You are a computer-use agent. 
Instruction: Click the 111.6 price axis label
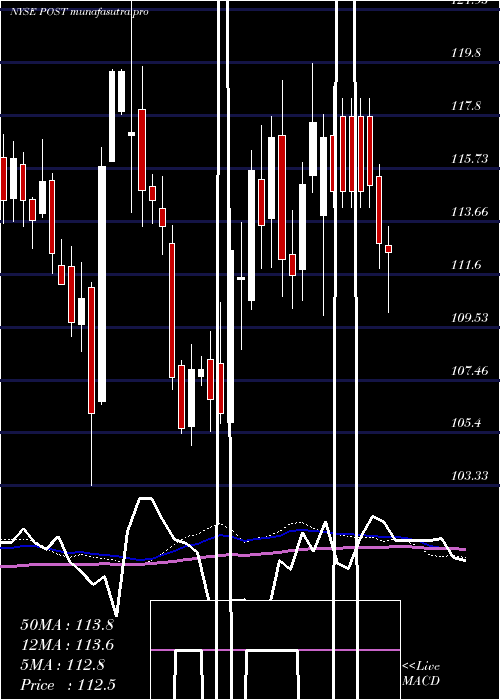coord(466,265)
